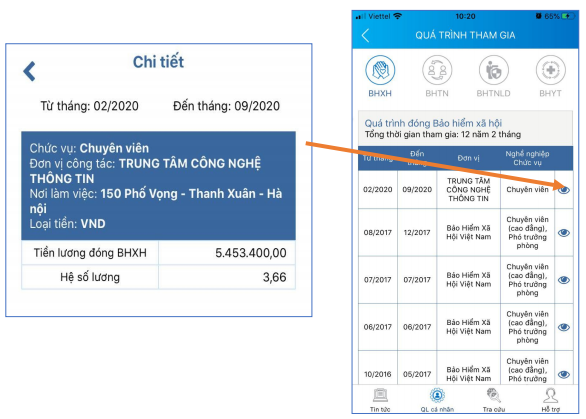
Task: Click the Hệ số lương row
Action: pos(158,277)
